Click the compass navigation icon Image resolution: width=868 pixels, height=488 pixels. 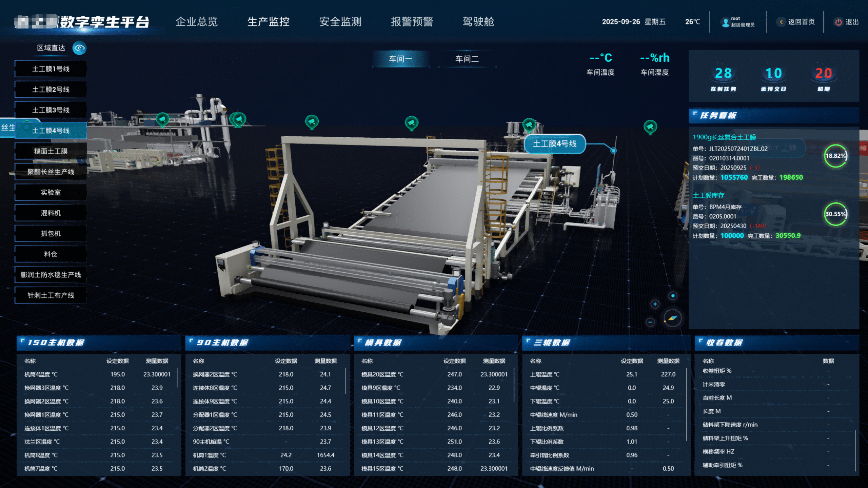(672, 318)
